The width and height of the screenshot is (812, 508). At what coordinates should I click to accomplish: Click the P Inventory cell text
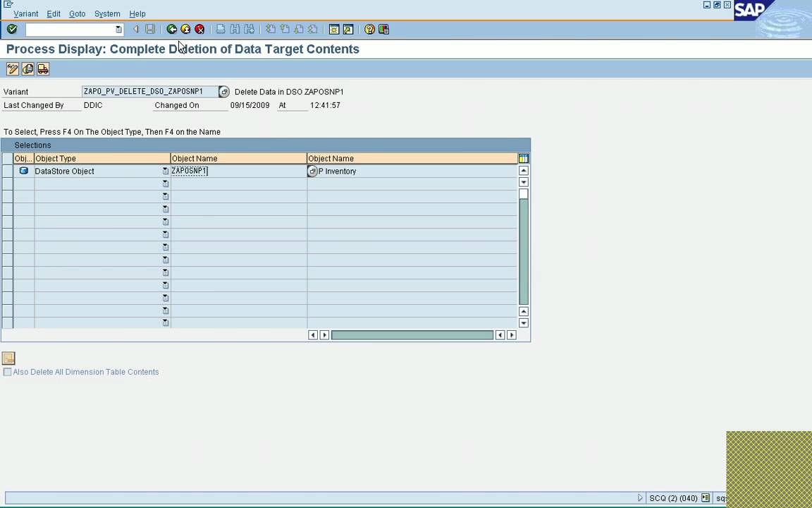click(x=337, y=171)
